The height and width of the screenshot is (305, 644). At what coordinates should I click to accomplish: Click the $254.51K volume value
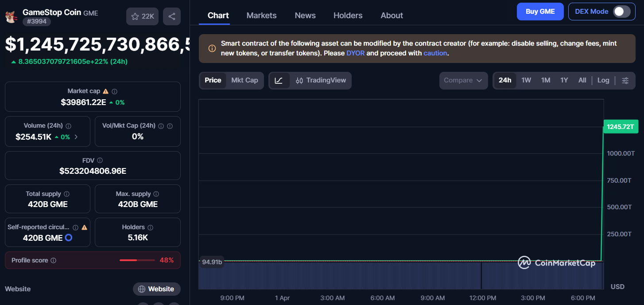tap(34, 137)
